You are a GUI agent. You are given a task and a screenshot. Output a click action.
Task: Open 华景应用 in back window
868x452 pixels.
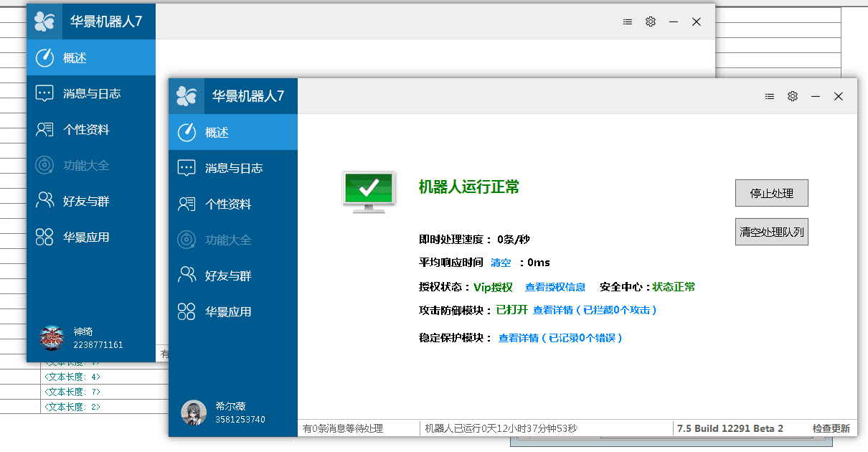[x=91, y=237]
